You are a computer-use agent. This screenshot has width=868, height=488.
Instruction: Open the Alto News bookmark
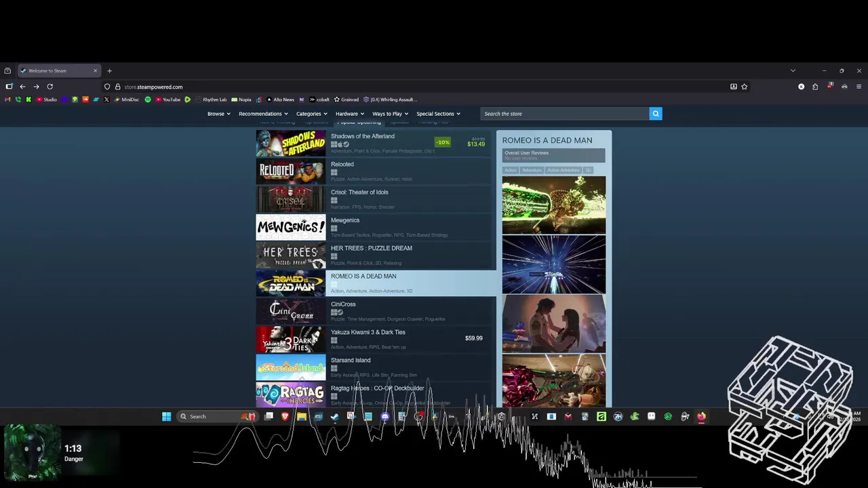point(280,100)
